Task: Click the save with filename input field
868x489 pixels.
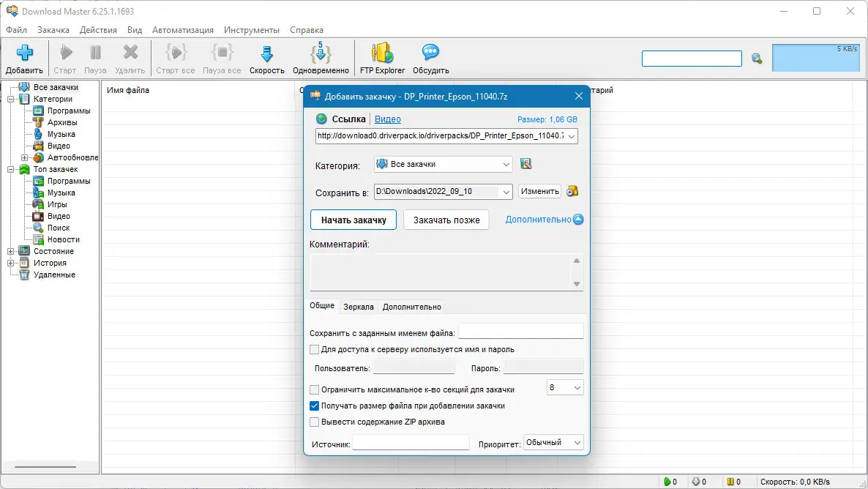Action: point(521,332)
